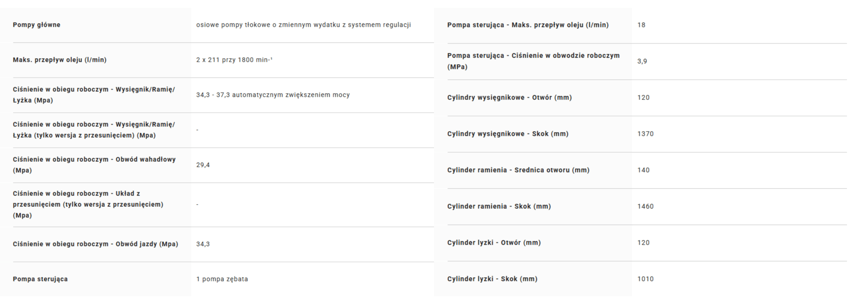Select the "Cylindry wysięgnikowe - Otwór (mm)" label
This screenshot has width=868, height=304.
(510, 97)
